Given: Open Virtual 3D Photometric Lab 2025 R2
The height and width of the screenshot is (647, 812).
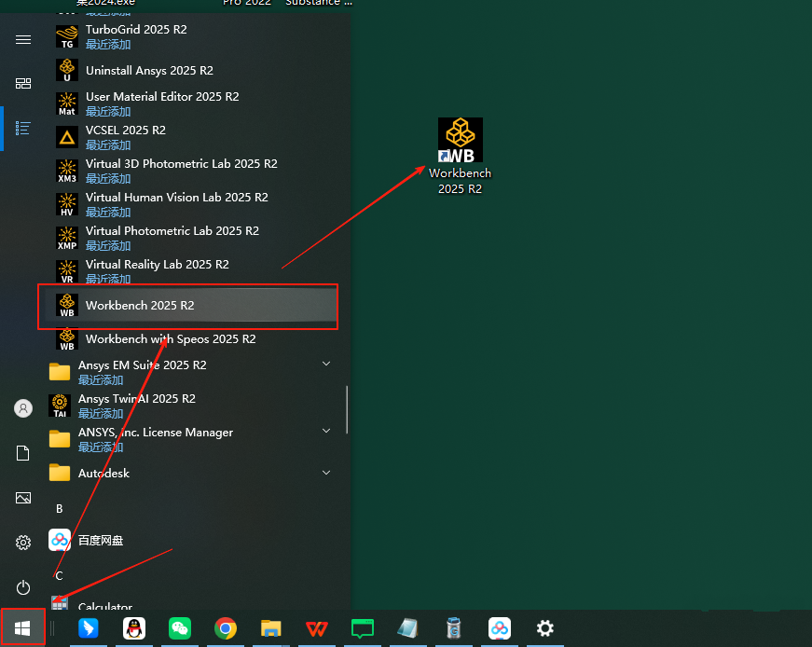Looking at the screenshot, I should point(181,164).
